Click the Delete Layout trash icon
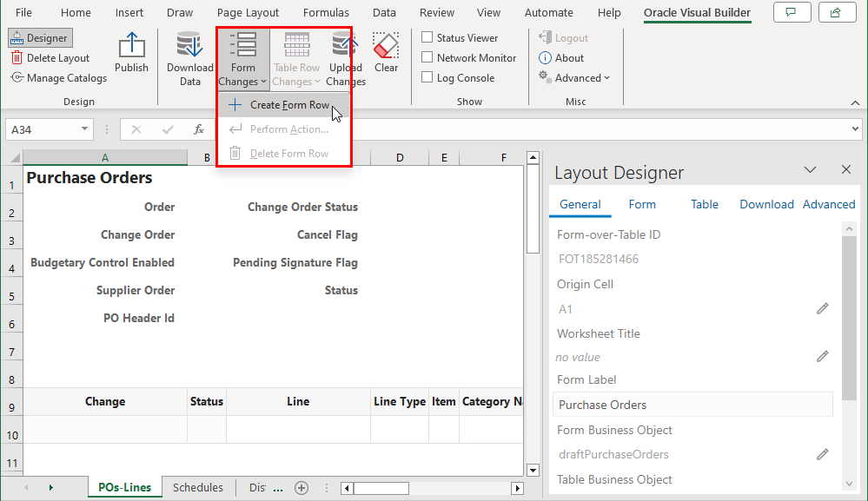The image size is (868, 501). pos(17,58)
